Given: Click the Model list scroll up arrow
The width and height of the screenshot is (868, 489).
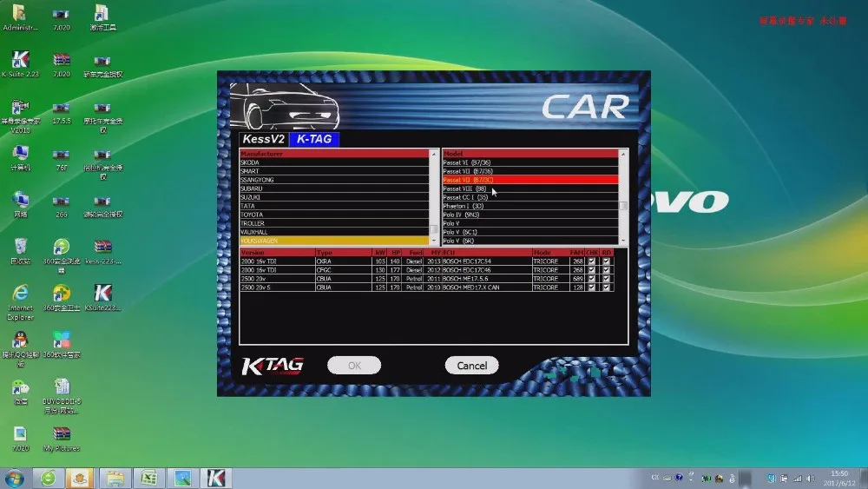Looking at the screenshot, I should point(622,154).
